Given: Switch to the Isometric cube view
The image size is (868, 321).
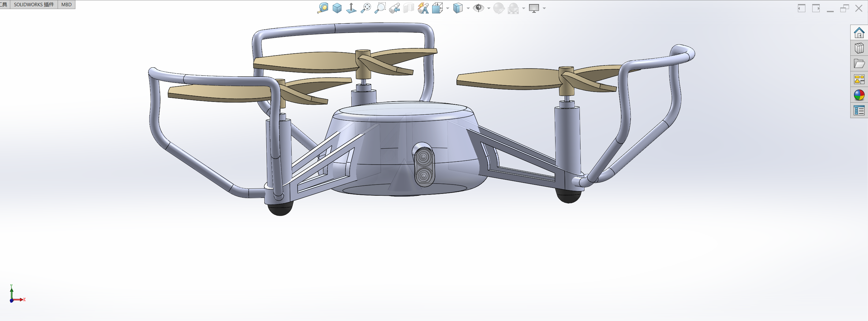Looking at the screenshot, I should [x=337, y=8].
